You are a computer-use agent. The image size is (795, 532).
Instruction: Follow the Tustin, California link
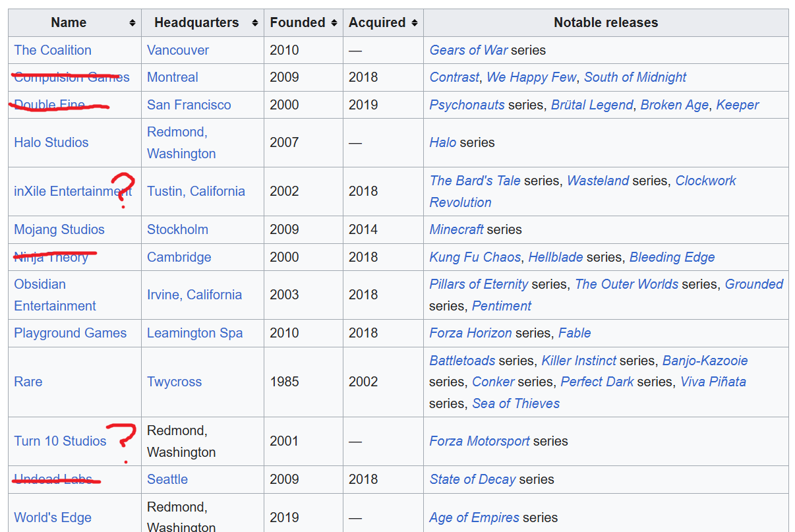(196, 191)
